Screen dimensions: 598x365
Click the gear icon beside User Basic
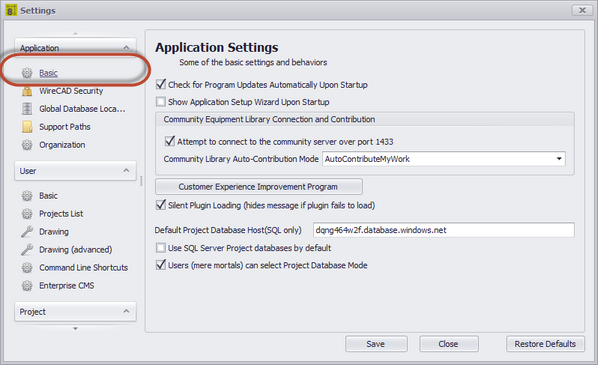[27, 196]
